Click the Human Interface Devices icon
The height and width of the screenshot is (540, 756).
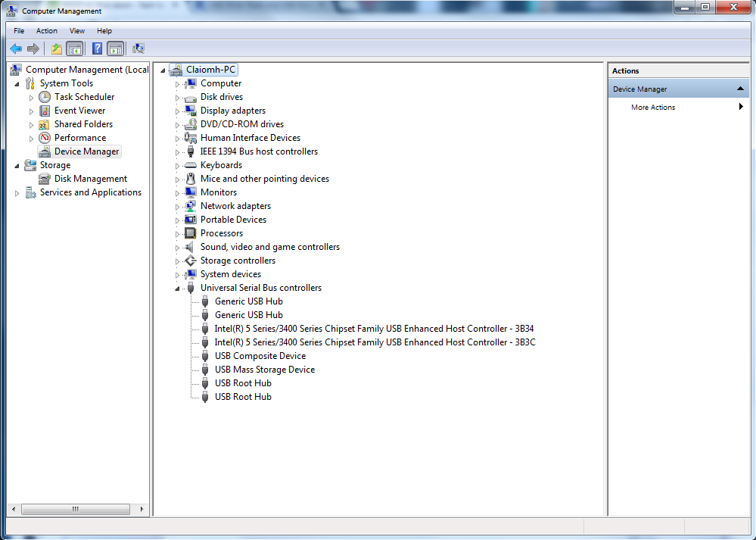pyautogui.click(x=191, y=138)
